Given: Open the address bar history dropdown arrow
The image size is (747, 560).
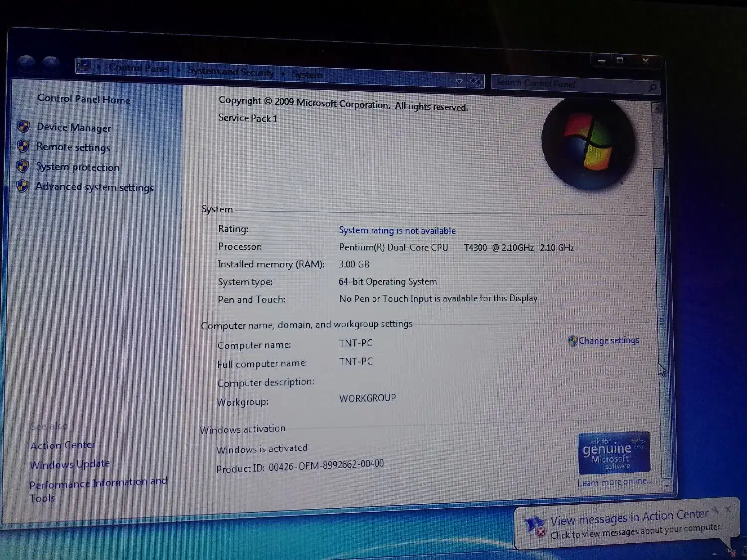Looking at the screenshot, I should [459, 80].
